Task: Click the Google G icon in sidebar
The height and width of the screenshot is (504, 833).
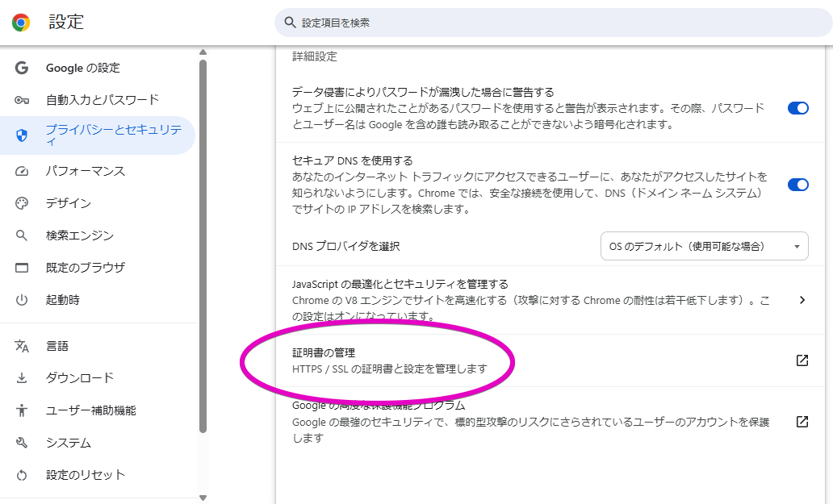Action: tap(22, 68)
